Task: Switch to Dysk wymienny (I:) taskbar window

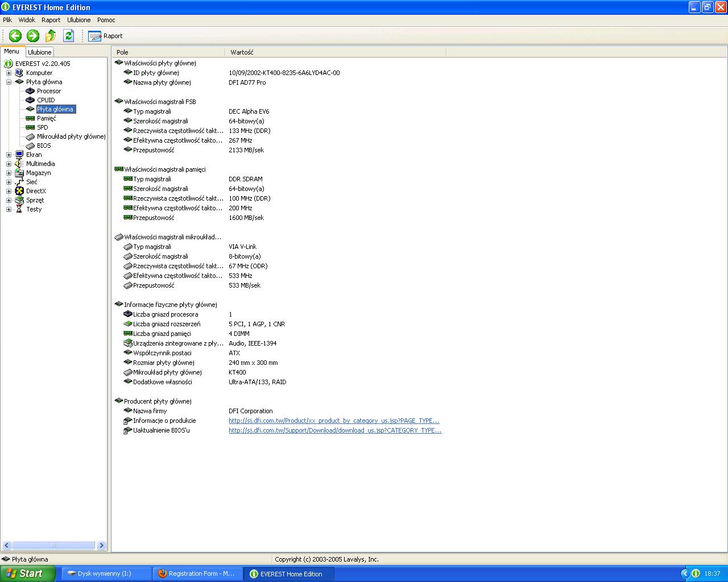Action: pos(106,573)
